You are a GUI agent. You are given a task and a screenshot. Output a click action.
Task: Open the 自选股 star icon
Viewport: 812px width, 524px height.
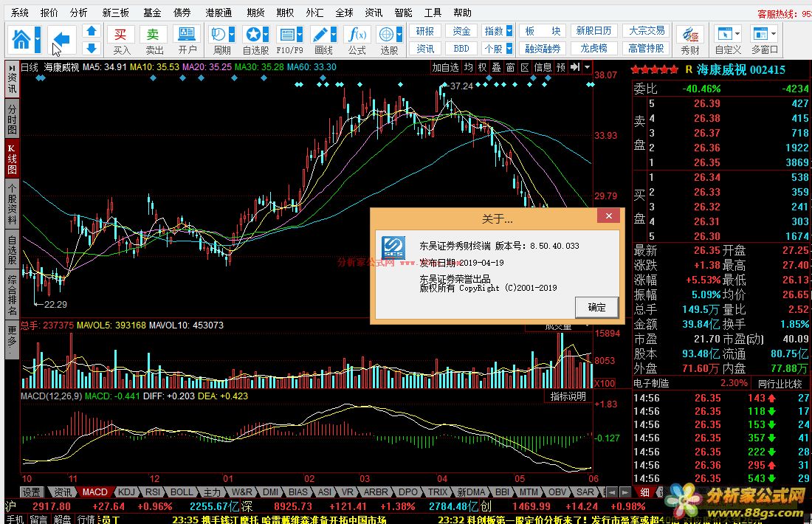tap(252, 35)
